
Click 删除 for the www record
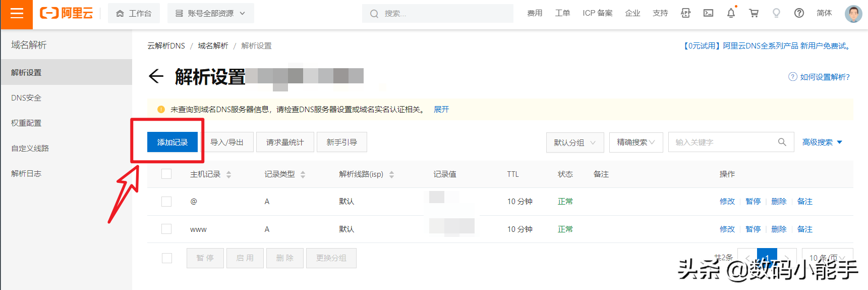pos(779,229)
